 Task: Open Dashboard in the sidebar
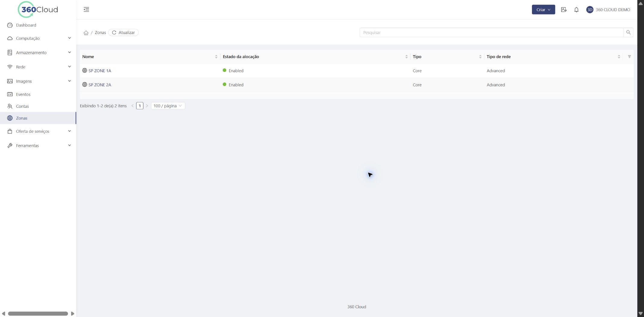pos(38,25)
